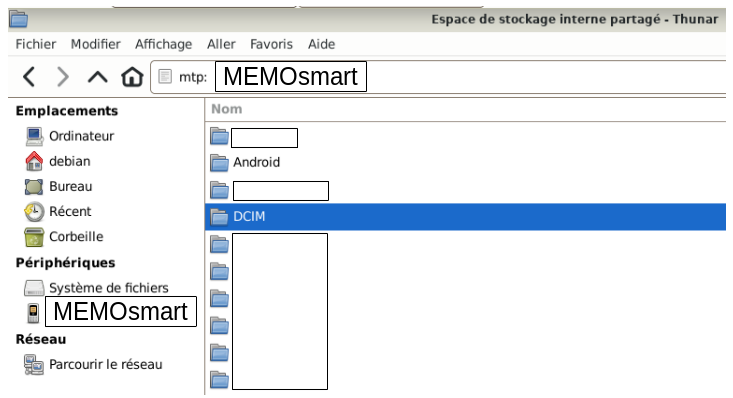This screenshot has height=398, width=733.
Task: Open the Affichage menu
Action: pos(164,44)
